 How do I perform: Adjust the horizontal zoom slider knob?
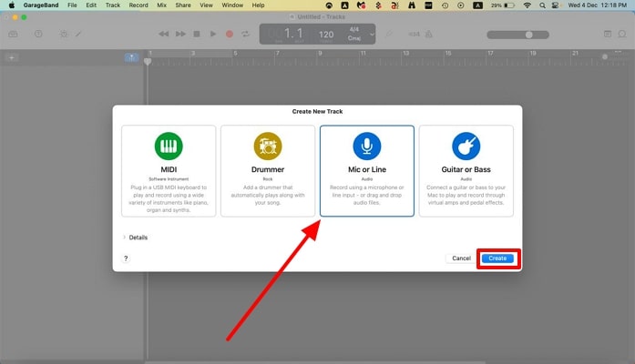coord(605,57)
